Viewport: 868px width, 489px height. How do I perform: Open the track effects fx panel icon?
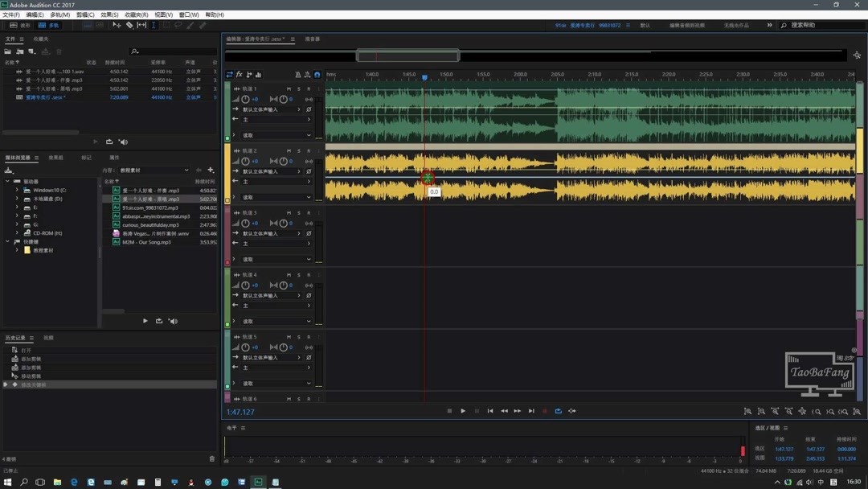tap(240, 74)
